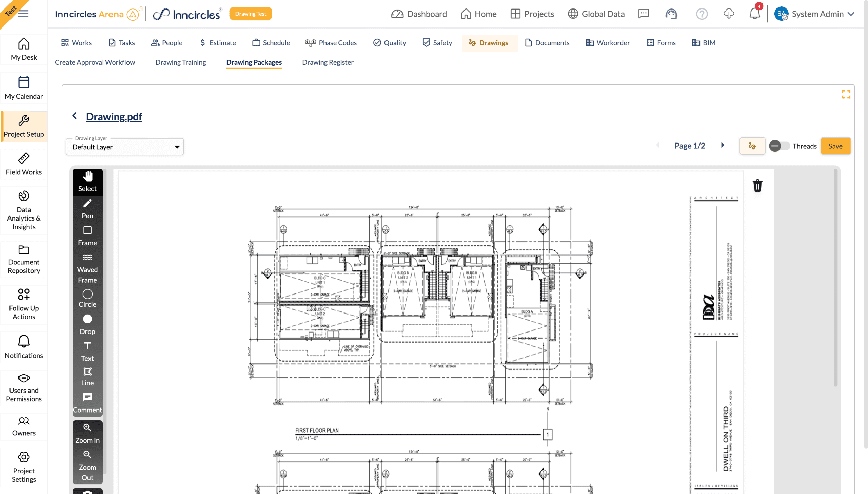
Task: Select the Pen drawing tool
Action: pos(87,209)
